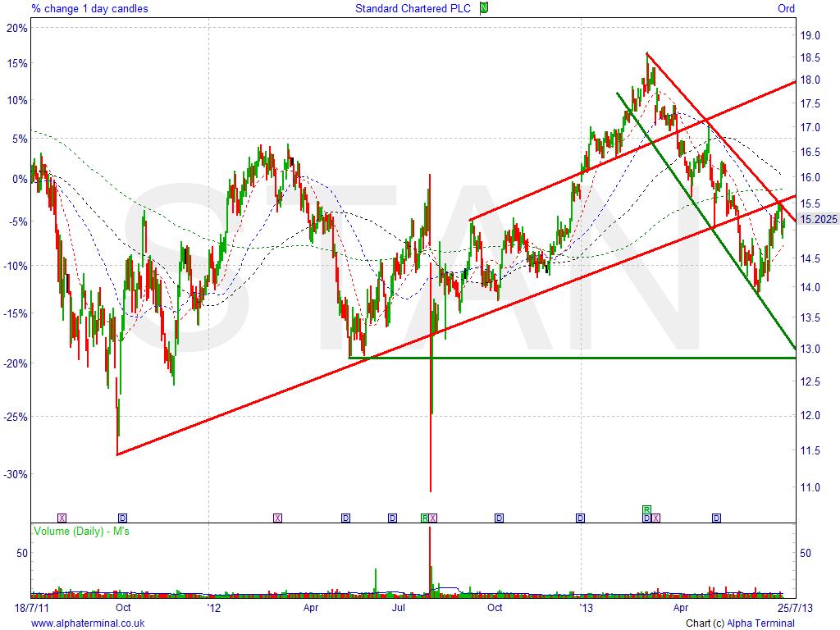
Task: Click the green R marker beside the X near Jul 2012
Action: point(426,518)
